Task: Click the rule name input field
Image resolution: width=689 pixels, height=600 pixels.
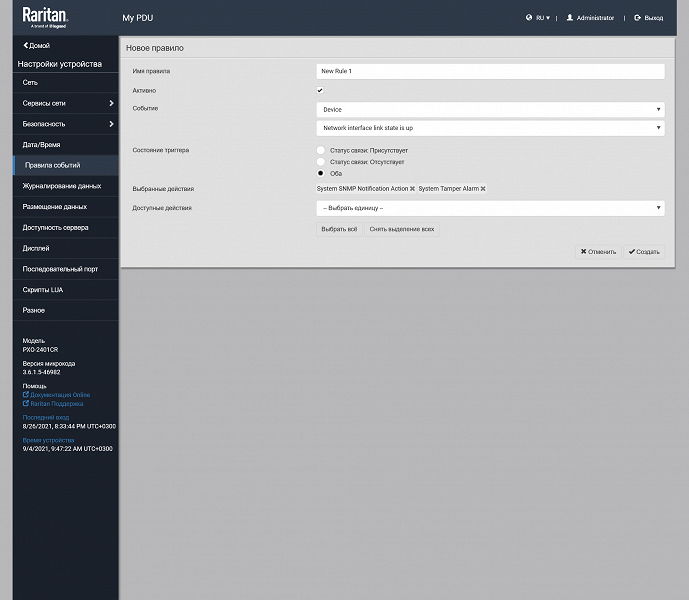Action: [490, 71]
